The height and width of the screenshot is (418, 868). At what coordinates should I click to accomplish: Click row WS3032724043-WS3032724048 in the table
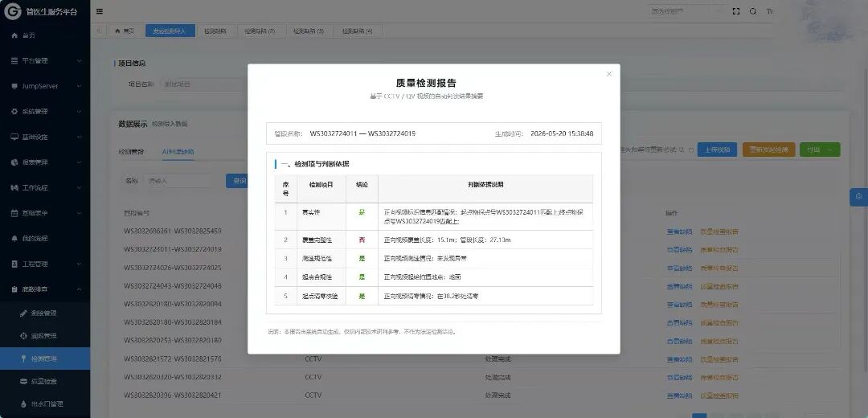pyautogui.click(x=173, y=286)
